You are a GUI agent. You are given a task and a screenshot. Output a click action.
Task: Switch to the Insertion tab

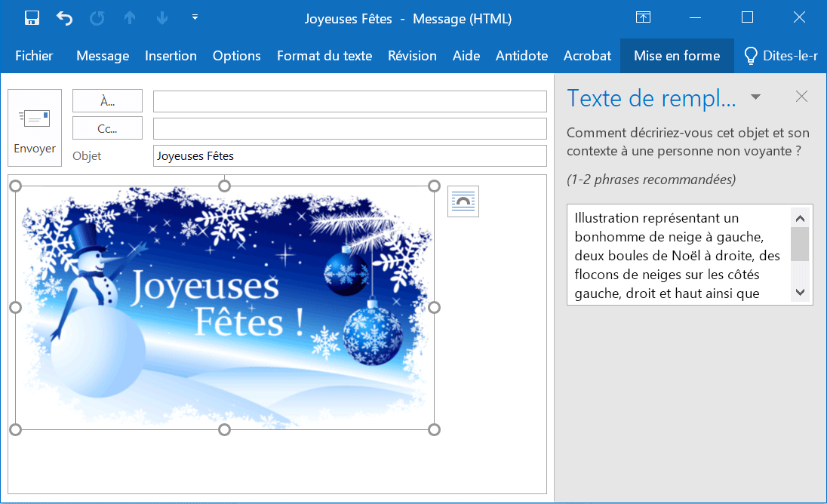coord(171,56)
